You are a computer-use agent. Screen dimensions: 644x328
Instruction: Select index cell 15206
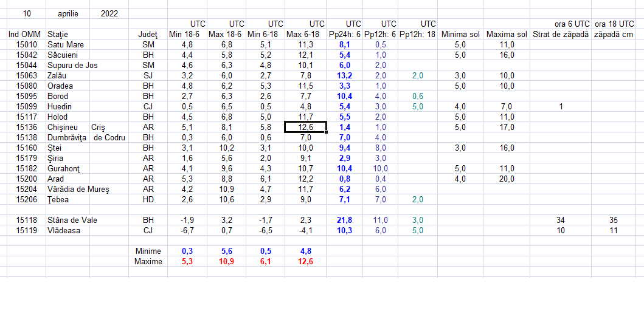(27, 200)
